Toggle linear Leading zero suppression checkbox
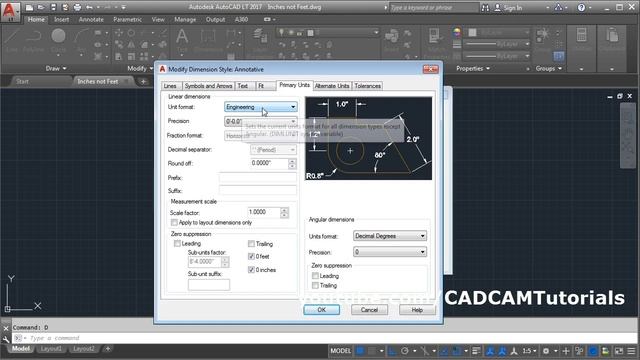This screenshot has width=640, height=360. tap(177, 244)
